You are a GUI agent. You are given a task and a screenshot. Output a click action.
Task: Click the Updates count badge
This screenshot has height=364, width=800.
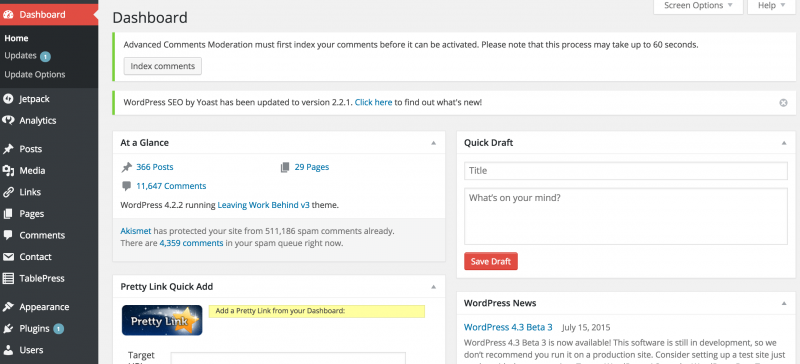click(45, 56)
